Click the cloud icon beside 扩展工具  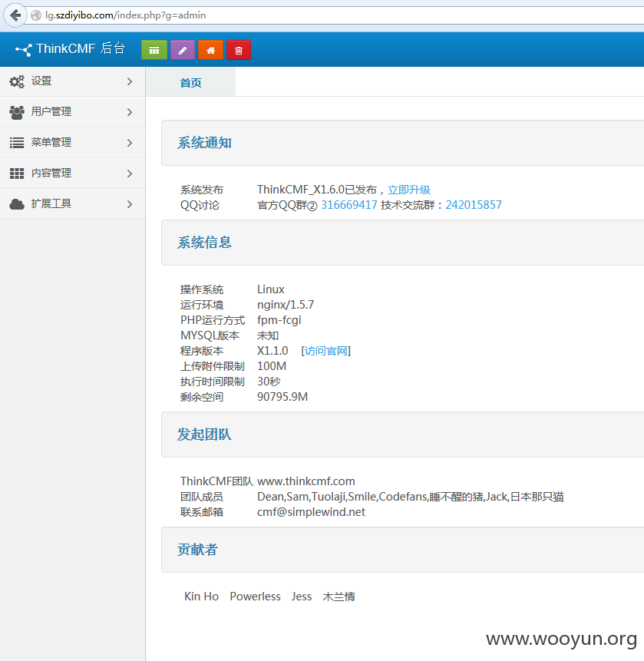pyautogui.click(x=17, y=204)
